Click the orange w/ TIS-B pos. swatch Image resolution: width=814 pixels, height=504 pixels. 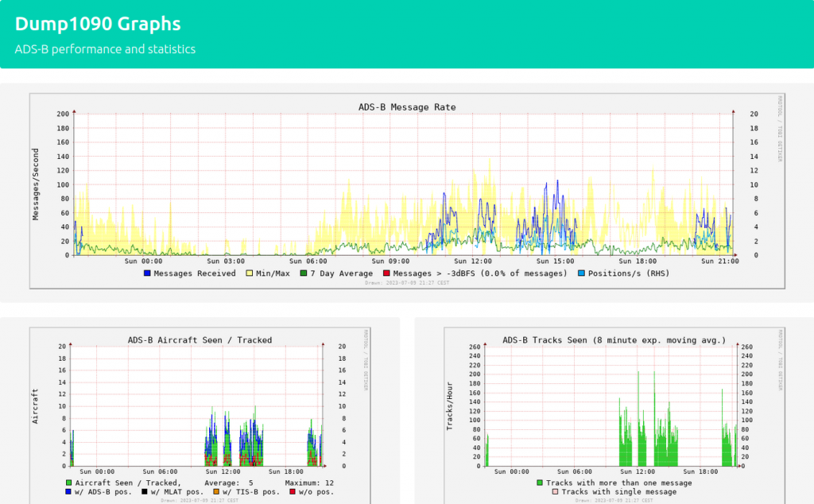coord(216,491)
